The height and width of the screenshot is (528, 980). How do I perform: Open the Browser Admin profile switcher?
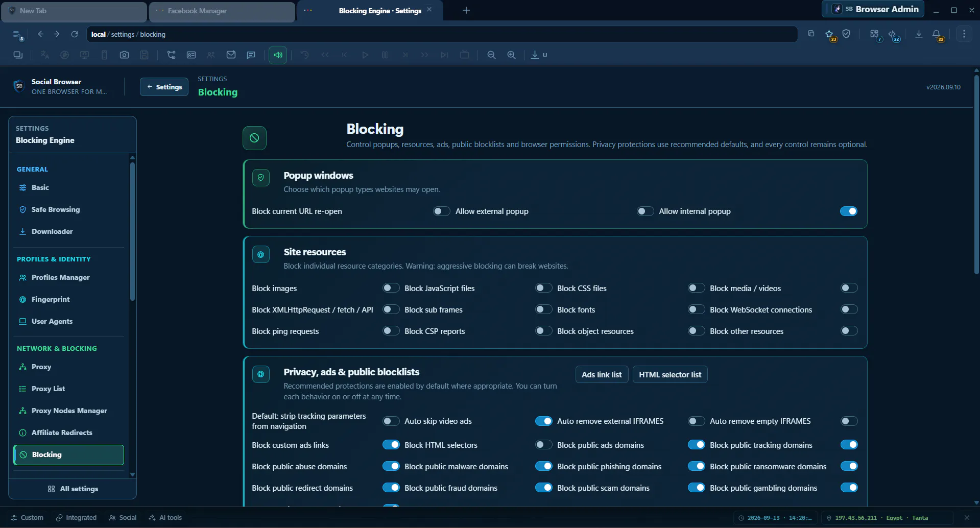pos(873,9)
